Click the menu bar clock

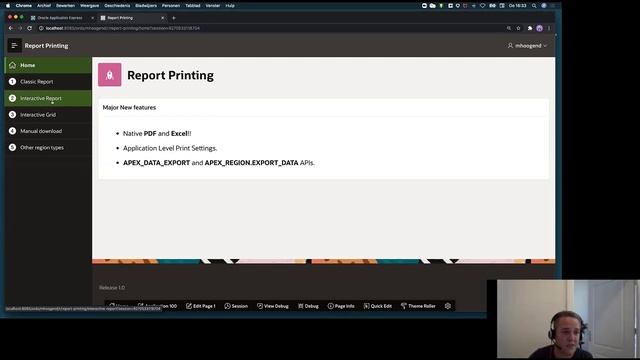(x=518, y=6)
